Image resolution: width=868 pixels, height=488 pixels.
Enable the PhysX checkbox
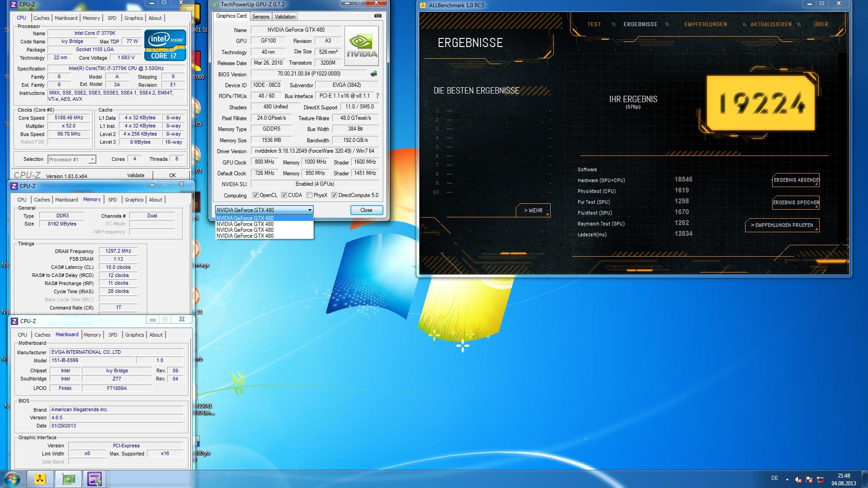click(309, 195)
